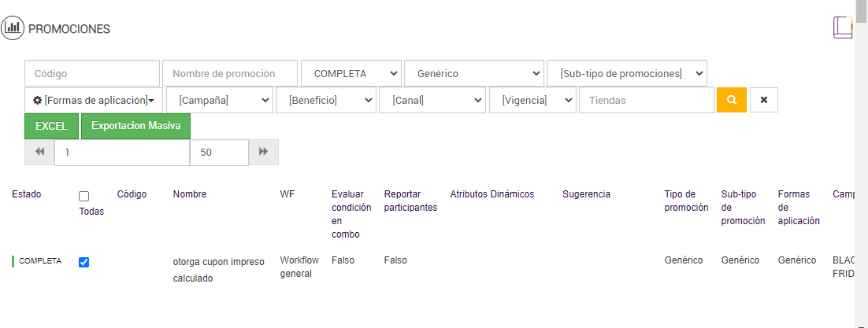Open the Vigencia dropdown
The image size is (868, 328).
coord(532,100)
